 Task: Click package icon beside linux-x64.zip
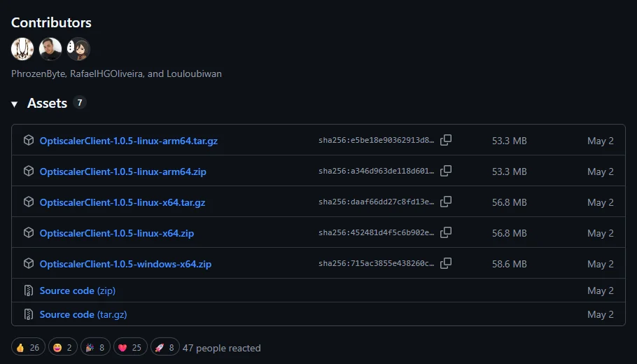(29, 233)
